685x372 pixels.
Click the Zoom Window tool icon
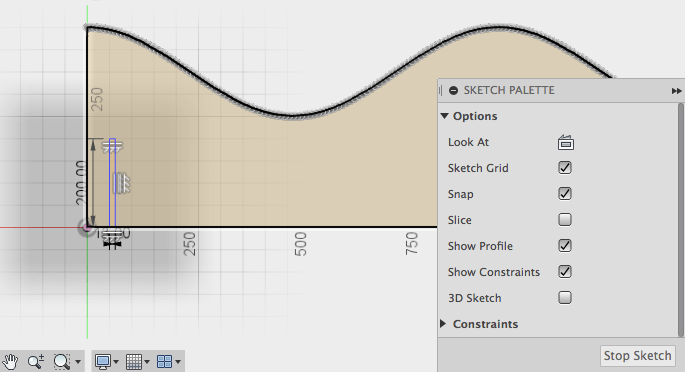(x=62, y=362)
